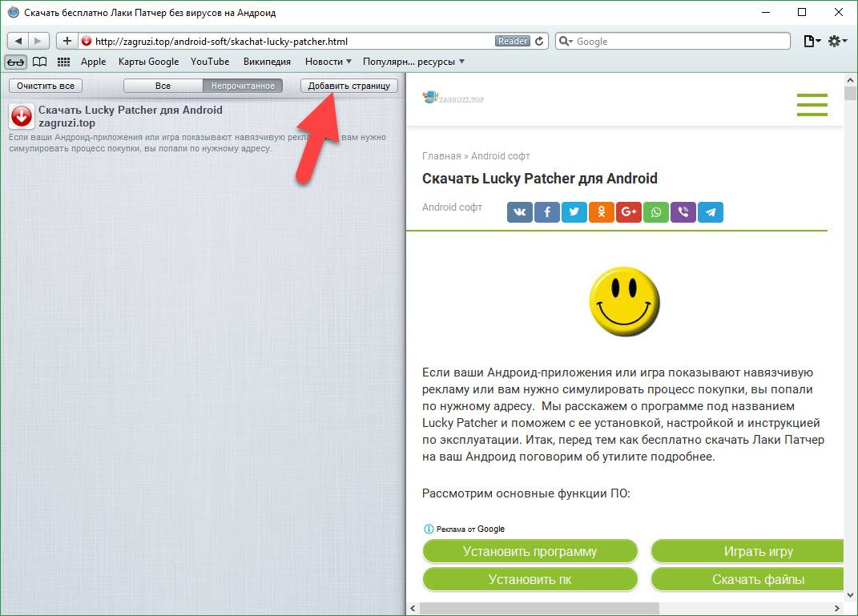The image size is (858, 616).
Task: Open the bookmarks book icon
Action: 39,62
